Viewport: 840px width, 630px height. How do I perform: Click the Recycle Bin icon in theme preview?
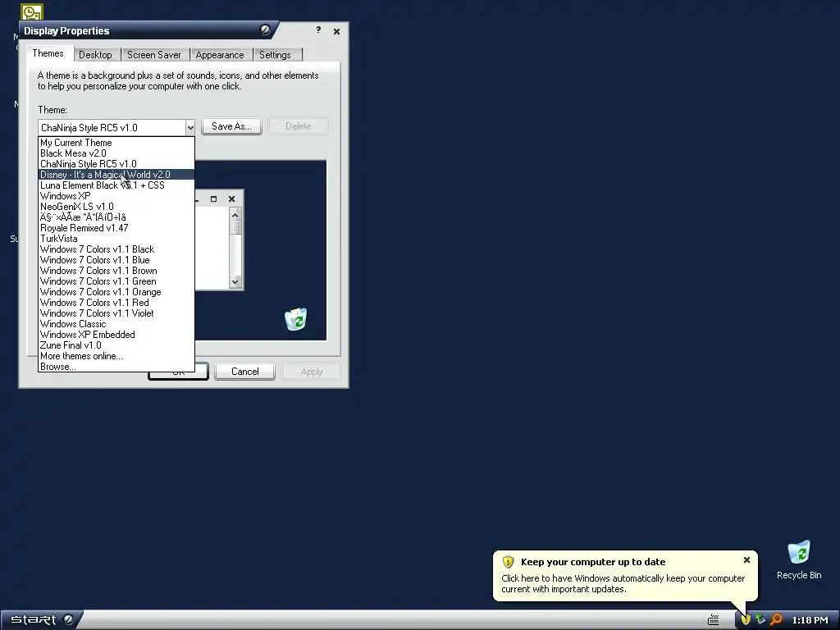pyautogui.click(x=295, y=319)
